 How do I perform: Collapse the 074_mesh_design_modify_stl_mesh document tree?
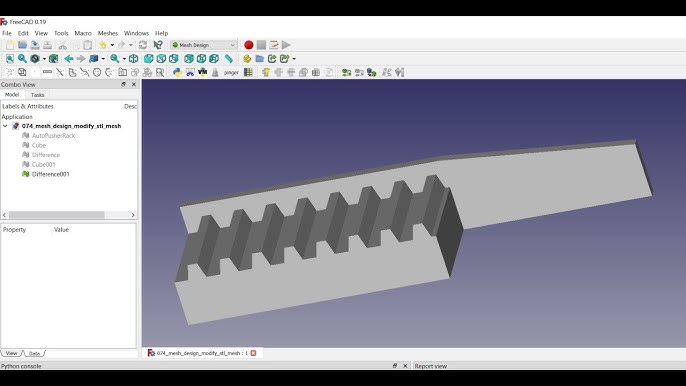pyautogui.click(x=5, y=126)
